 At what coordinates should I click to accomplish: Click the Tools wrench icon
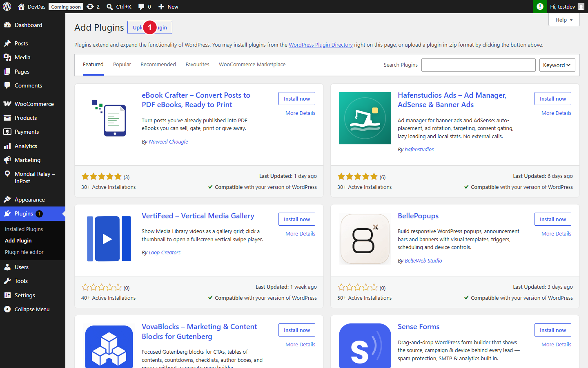pyautogui.click(x=7, y=281)
